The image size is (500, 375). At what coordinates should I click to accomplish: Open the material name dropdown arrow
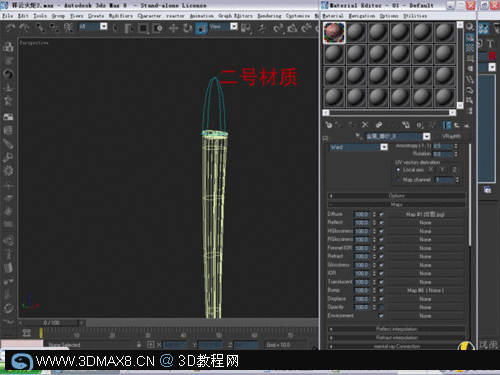click(x=426, y=136)
